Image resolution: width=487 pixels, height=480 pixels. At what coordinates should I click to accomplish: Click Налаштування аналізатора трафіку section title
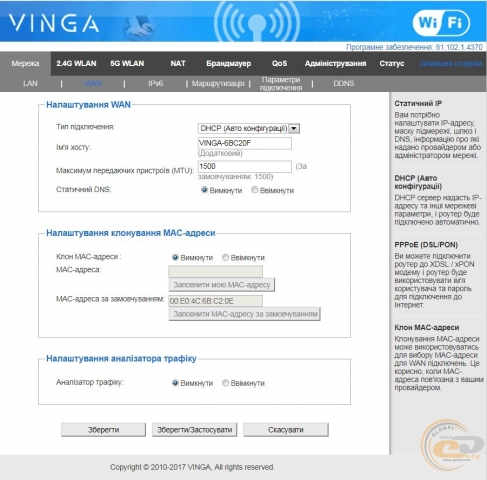coord(121,358)
